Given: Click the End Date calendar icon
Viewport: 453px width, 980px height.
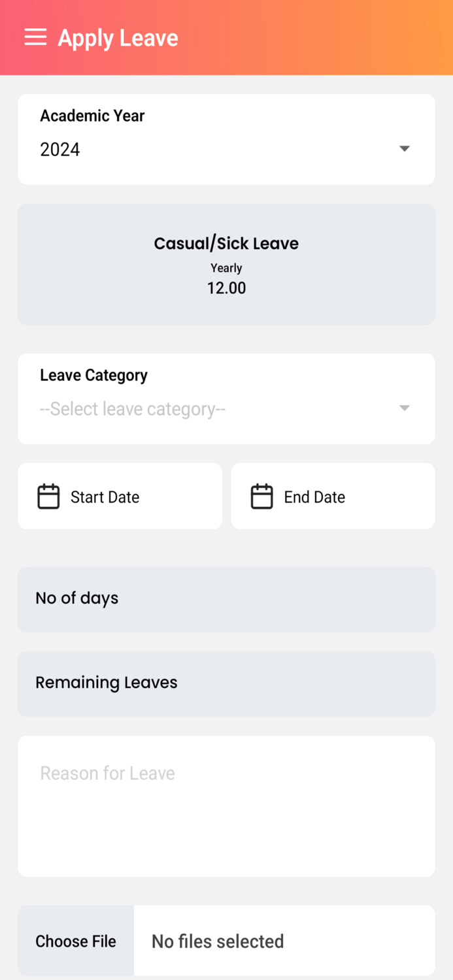Looking at the screenshot, I should (x=261, y=497).
